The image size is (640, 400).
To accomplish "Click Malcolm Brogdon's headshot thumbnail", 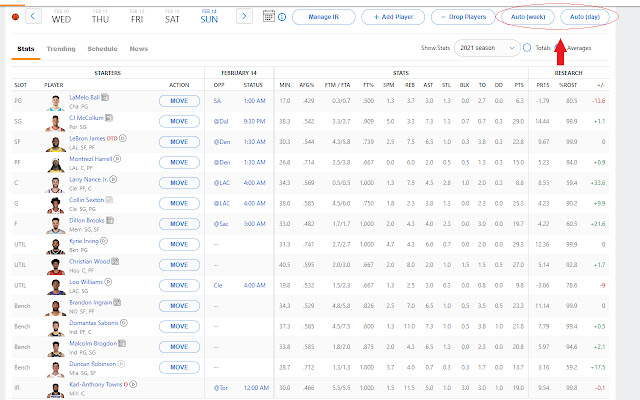I will (x=56, y=348).
